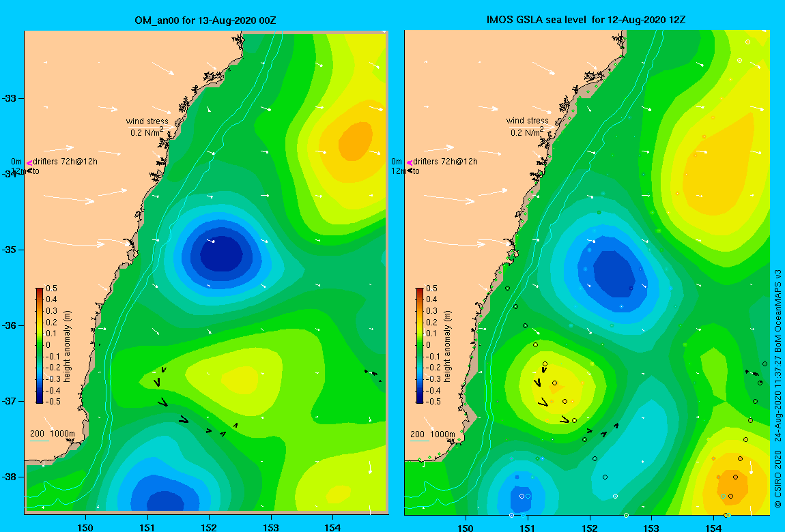The image size is (785, 532).
Task: Click dark blue eddy core near 35S in OM_an00 map
Action: [x=221, y=254]
